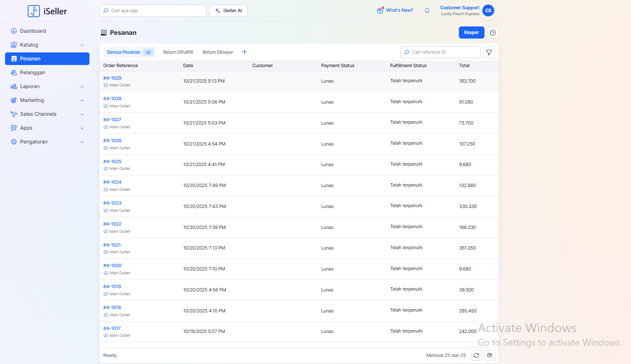
Task: Open the filter funnel icon
Action: (489, 52)
